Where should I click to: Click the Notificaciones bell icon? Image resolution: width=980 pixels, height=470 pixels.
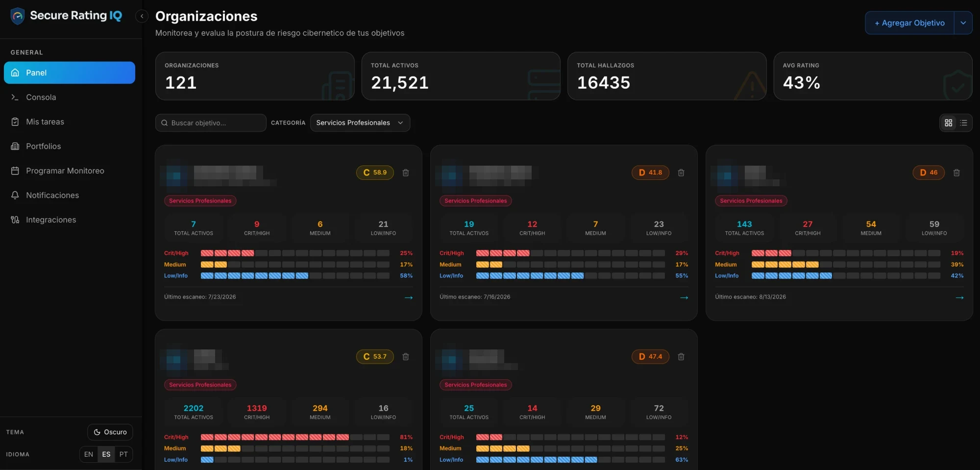pos(15,195)
